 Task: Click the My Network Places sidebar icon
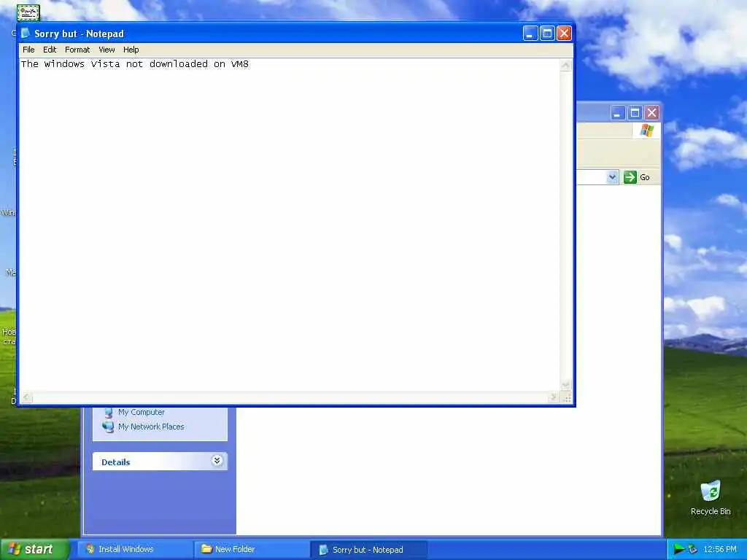pyautogui.click(x=109, y=427)
